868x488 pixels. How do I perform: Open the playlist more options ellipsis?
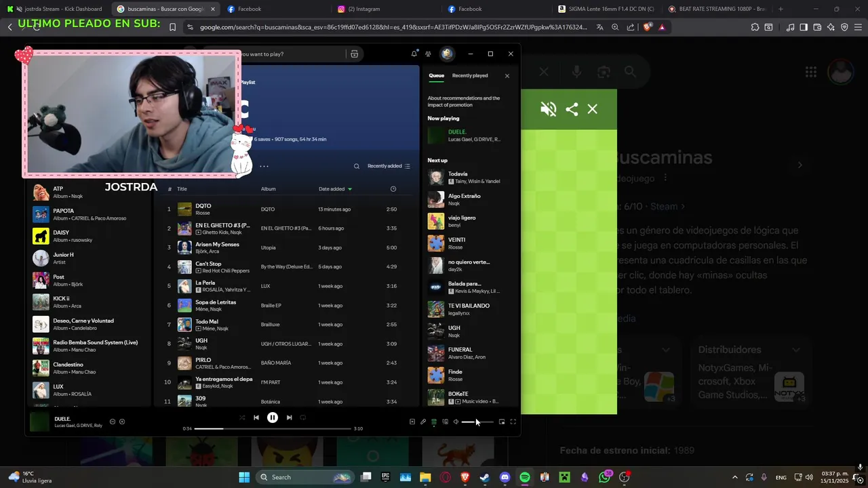click(x=264, y=166)
